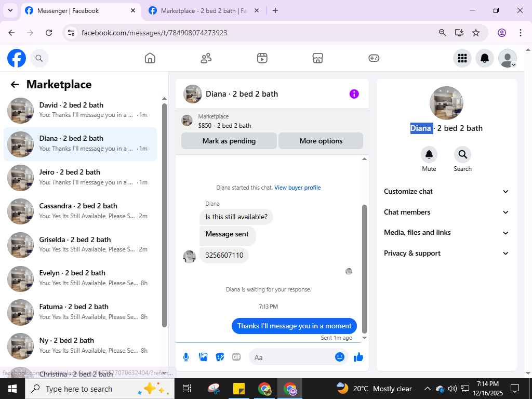Open the Windows Start menu
This screenshot has width=532, height=399.
(x=12, y=389)
